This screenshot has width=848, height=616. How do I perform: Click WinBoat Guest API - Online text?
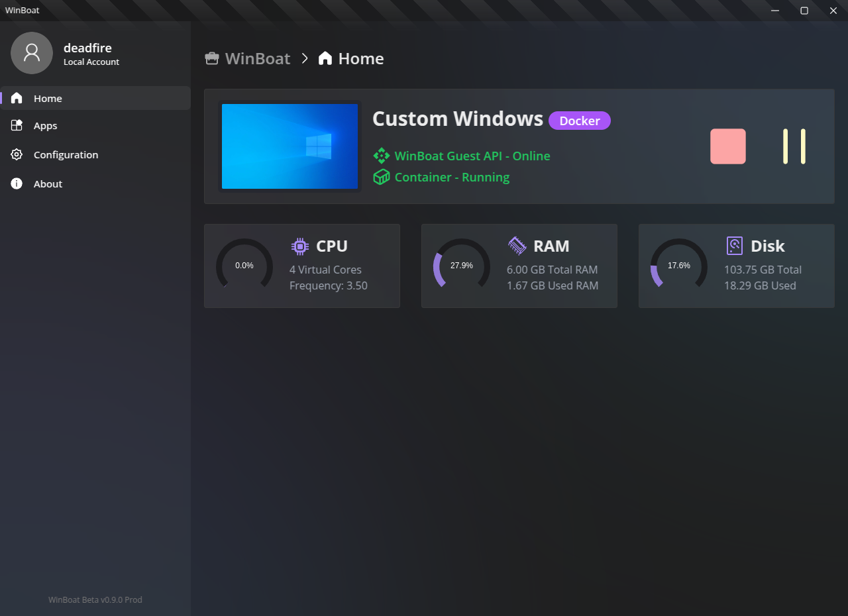pos(472,156)
